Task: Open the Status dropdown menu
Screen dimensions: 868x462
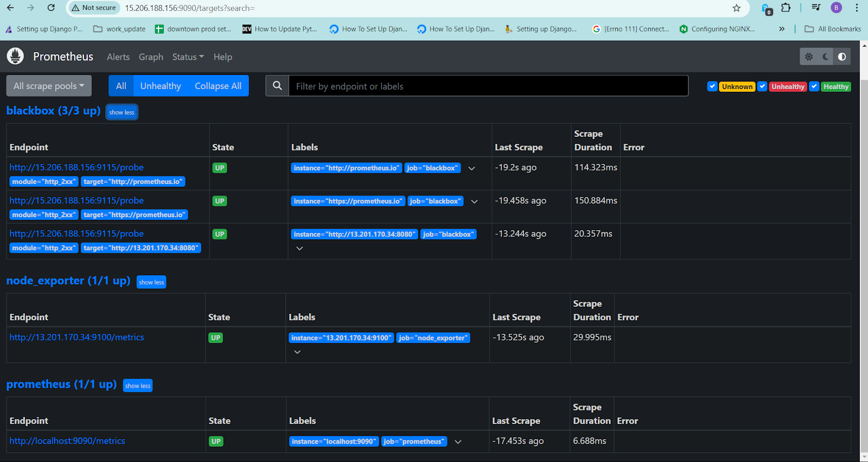Action: click(x=188, y=56)
